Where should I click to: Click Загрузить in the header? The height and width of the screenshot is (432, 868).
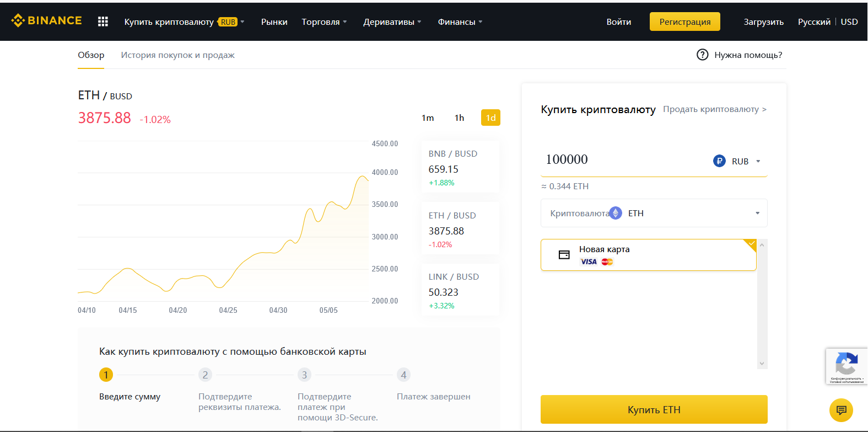point(763,22)
